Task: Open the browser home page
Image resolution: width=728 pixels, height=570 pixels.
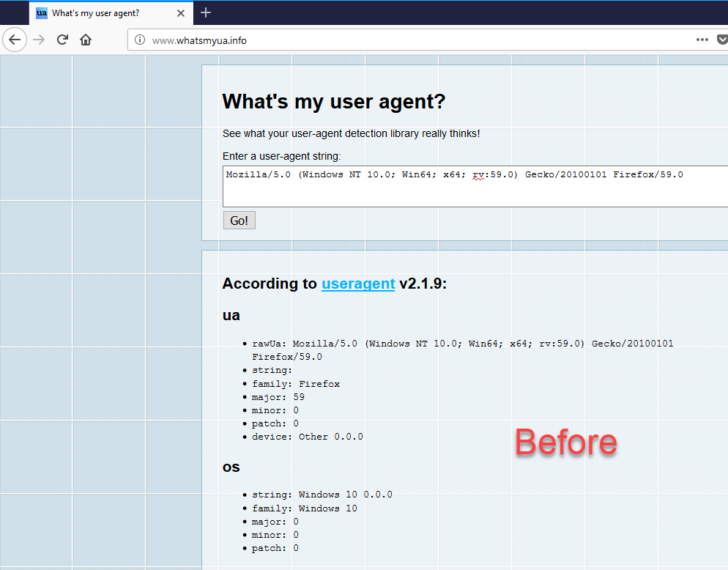Action: (86, 40)
